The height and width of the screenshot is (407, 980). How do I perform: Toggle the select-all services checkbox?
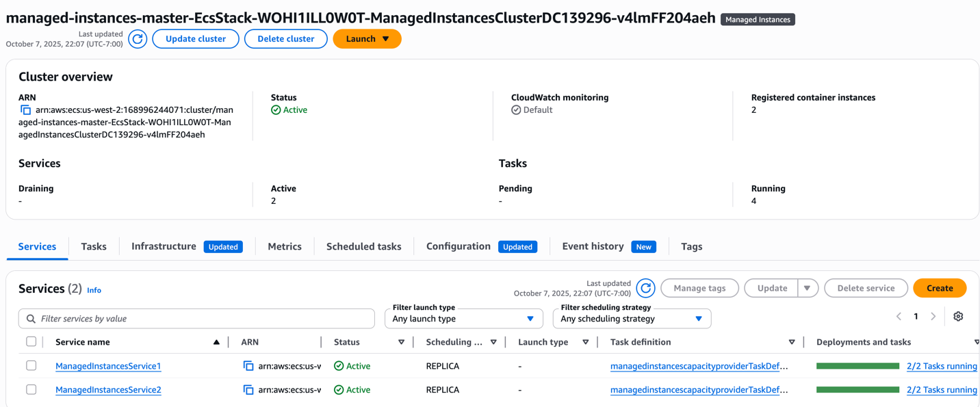coord(31,342)
